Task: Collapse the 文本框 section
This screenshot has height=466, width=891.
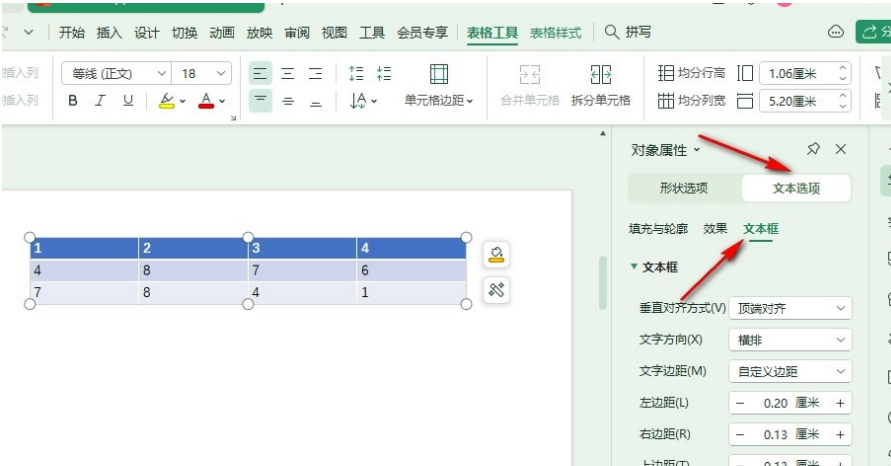Action: [x=634, y=267]
